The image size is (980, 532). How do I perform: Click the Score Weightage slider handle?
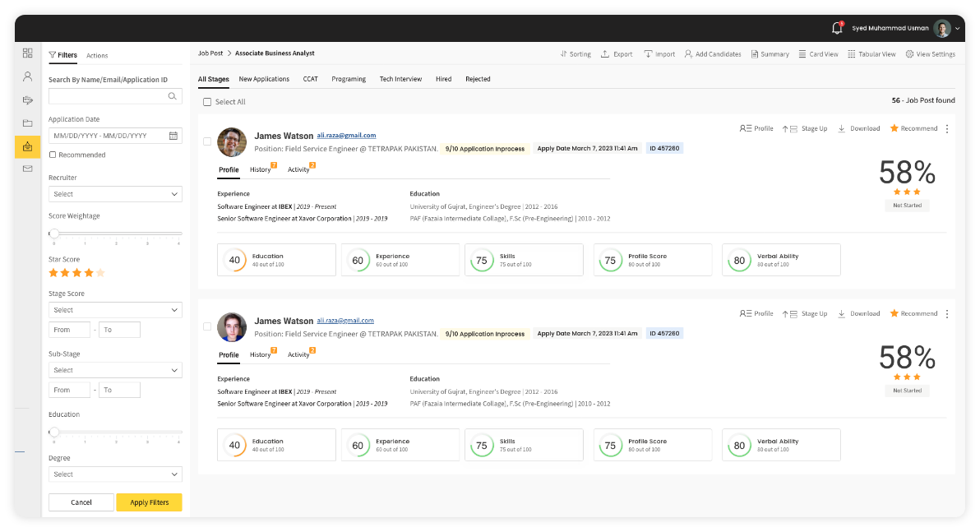[x=54, y=234]
